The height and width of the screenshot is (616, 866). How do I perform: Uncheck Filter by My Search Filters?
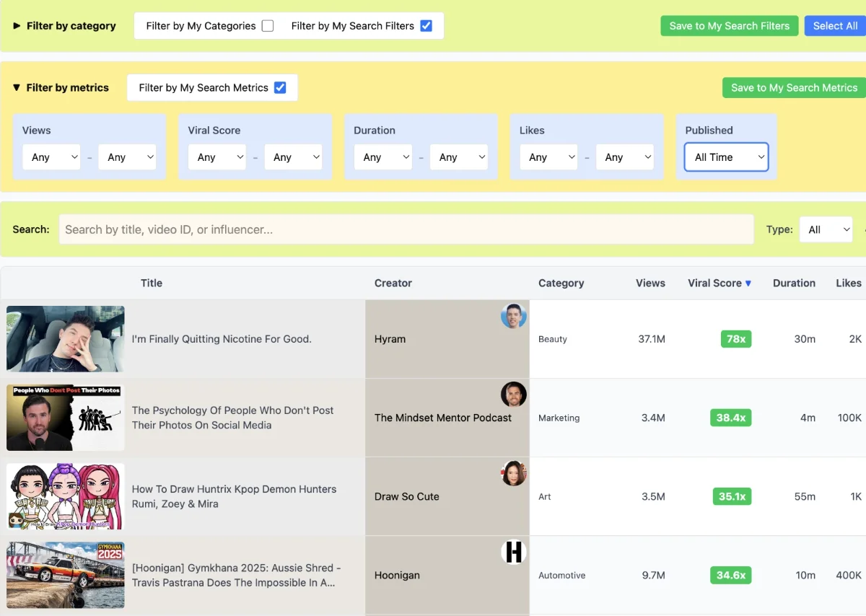tap(426, 26)
